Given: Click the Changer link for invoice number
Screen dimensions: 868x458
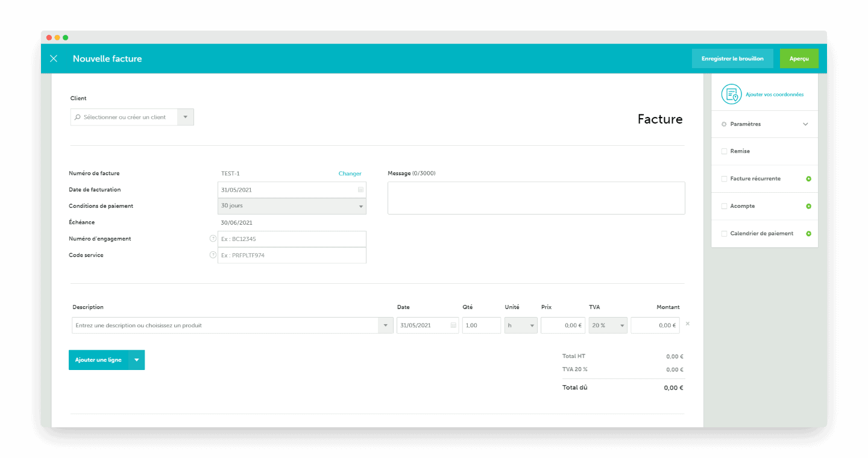Looking at the screenshot, I should pos(350,174).
